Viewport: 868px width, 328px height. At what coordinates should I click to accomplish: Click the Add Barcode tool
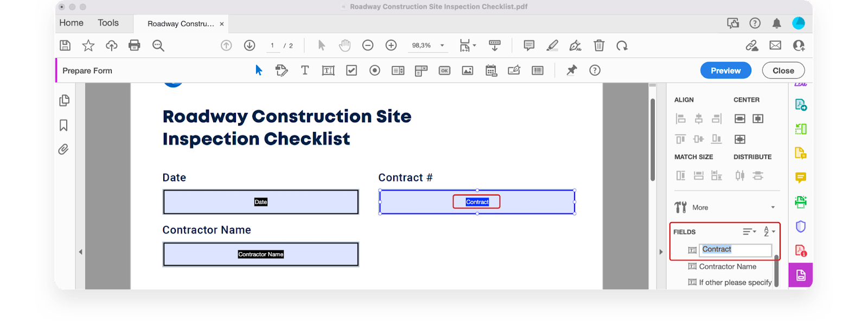pos(538,71)
